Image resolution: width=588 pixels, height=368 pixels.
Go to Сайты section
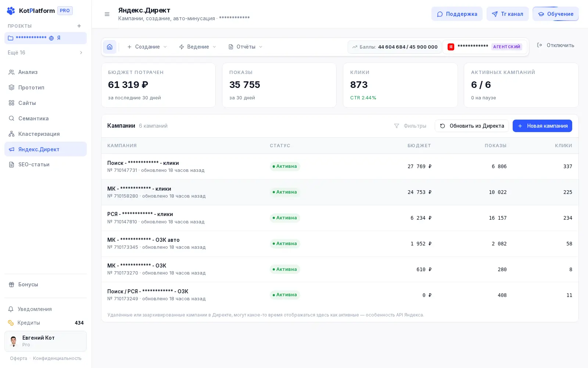coord(46,103)
